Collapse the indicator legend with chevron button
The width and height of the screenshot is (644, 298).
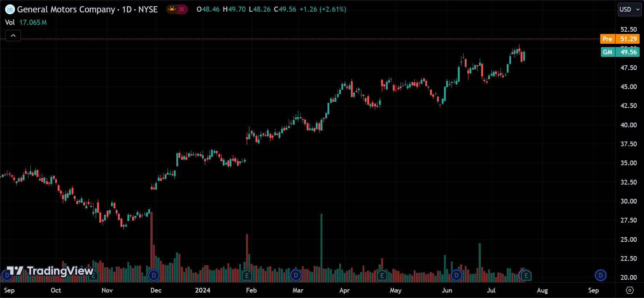point(13,35)
